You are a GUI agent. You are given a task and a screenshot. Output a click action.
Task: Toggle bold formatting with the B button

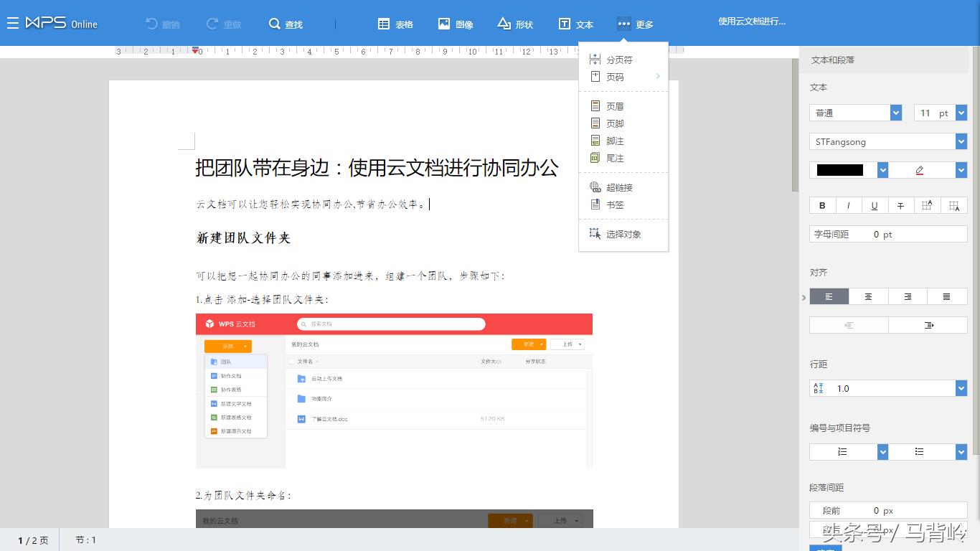point(821,204)
